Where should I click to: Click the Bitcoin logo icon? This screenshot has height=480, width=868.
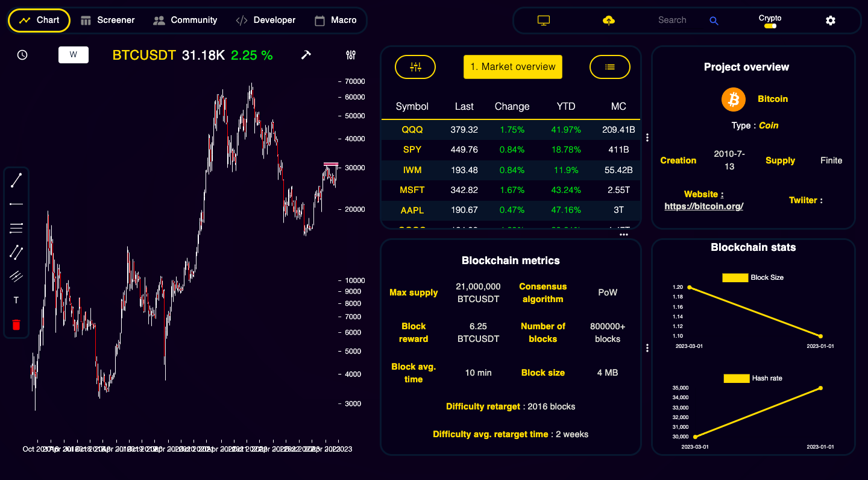pyautogui.click(x=734, y=99)
